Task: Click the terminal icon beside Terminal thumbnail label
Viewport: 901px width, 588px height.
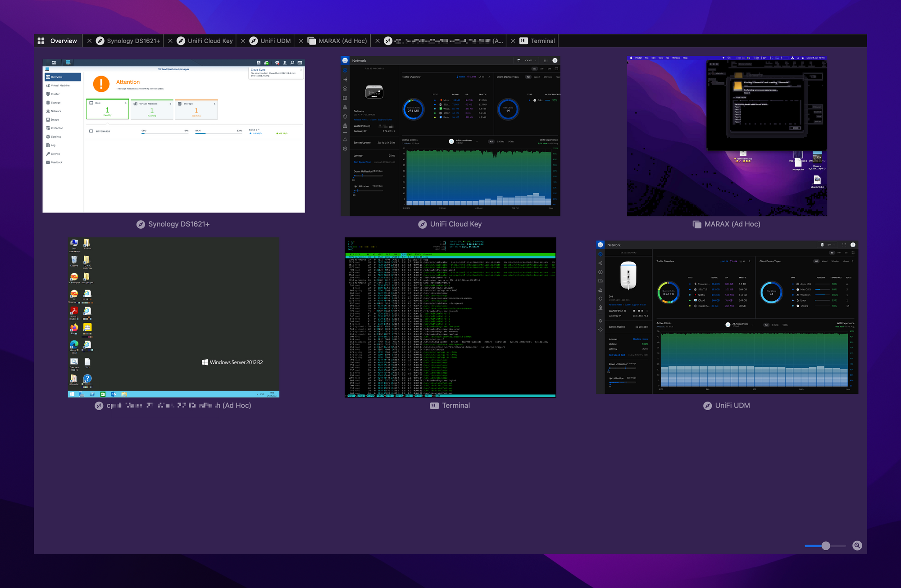Action: (434, 406)
